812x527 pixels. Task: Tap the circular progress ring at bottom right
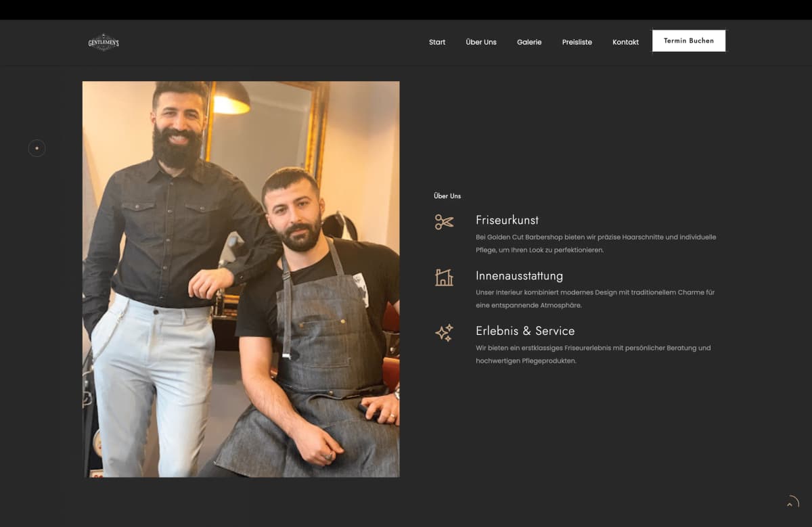click(x=792, y=501)
